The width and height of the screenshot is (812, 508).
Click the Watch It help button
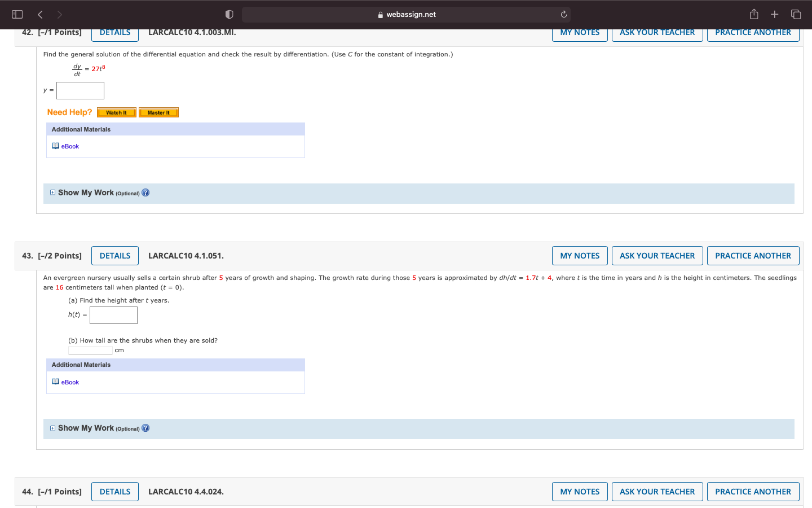click(x=116, y=112)
